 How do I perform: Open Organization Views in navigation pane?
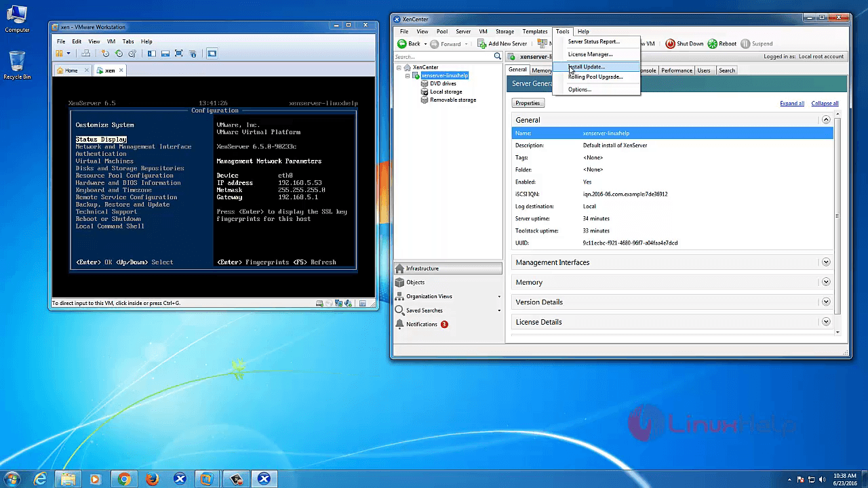(449, 296)
